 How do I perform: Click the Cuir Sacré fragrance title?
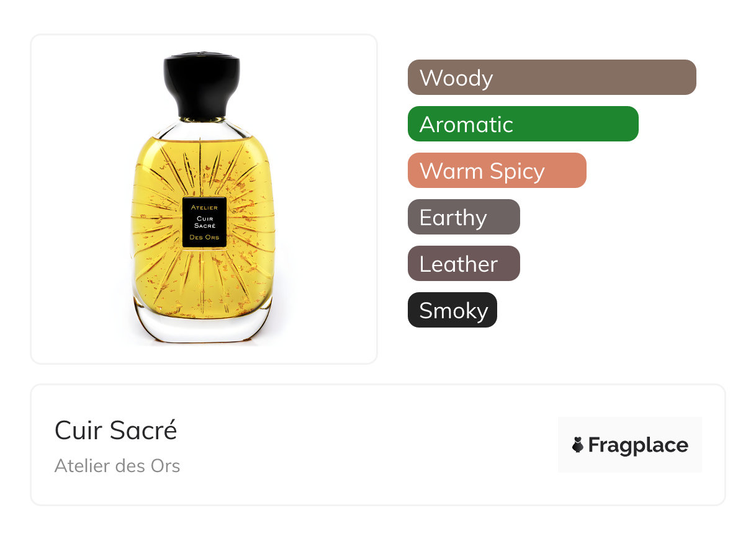click(116, 430)
